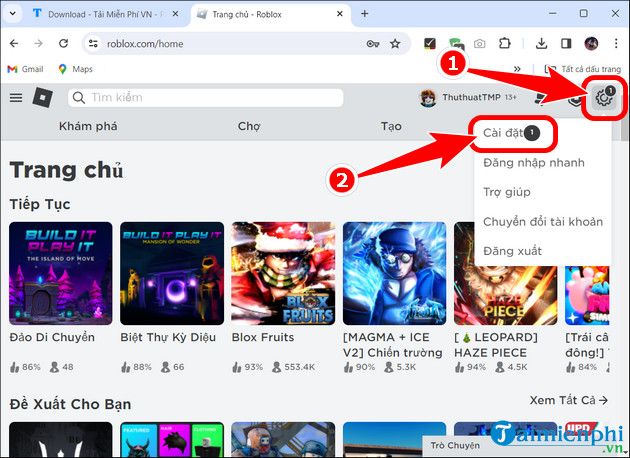Open MAGMA + ICE V2 game thumbnail
This screenshot has height=458, width=630.
coord(395,273)
